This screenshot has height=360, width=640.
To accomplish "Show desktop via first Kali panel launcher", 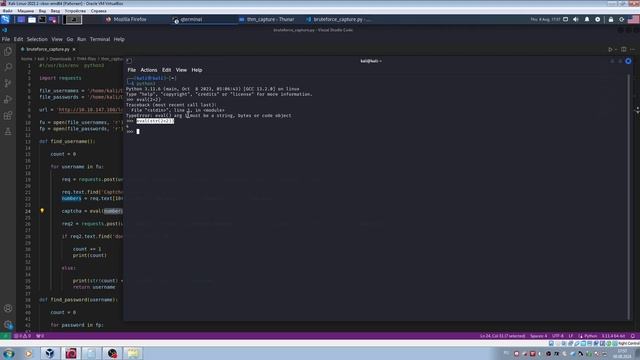I will click(x=21, y=19).
